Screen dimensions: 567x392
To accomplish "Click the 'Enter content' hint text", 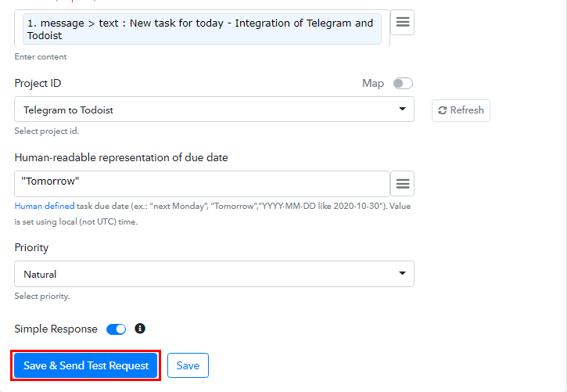I will point(41,57).
